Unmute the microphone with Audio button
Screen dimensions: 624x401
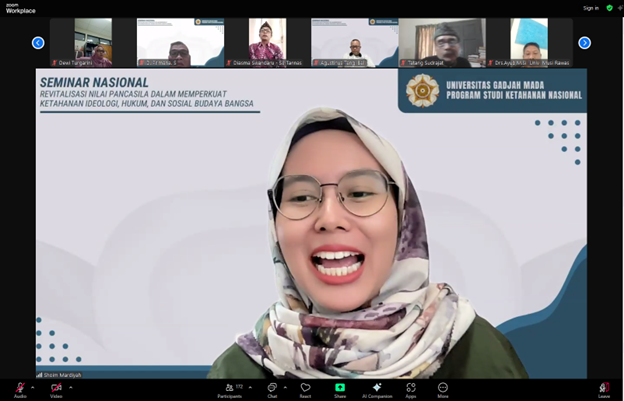coord(19,388)
